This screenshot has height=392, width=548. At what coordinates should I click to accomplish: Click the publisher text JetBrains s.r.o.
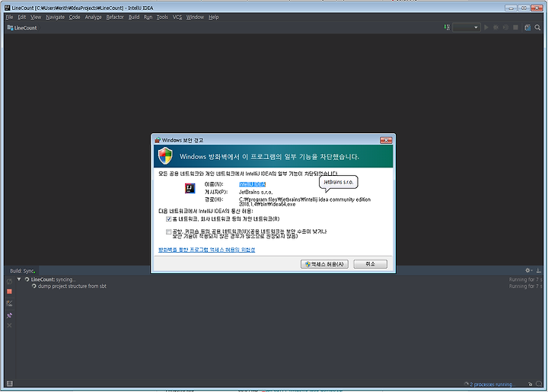click(x=256, y=192)
